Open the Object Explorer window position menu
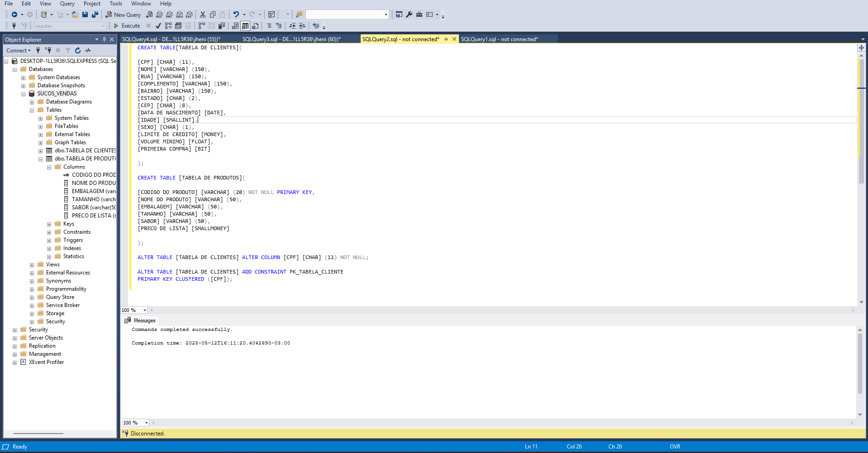The image size is (868, 453). tap(96, 39)
